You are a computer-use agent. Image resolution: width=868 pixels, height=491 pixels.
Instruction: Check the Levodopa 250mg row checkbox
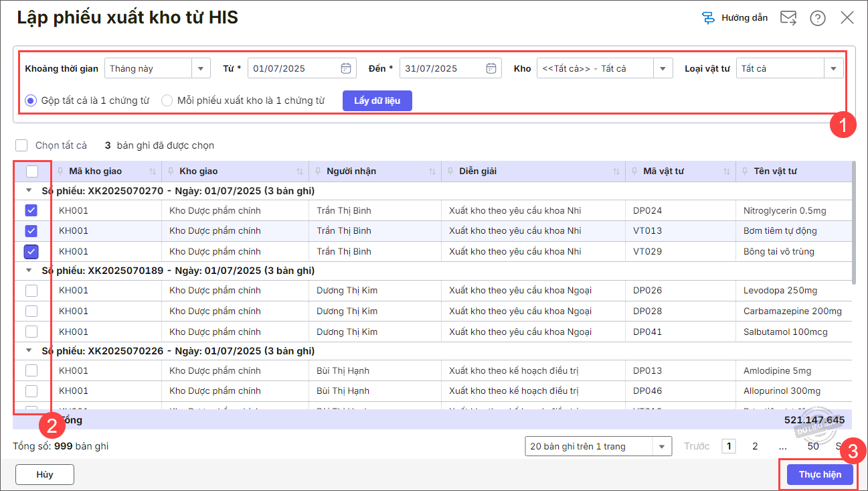click(x=31, y=291)
